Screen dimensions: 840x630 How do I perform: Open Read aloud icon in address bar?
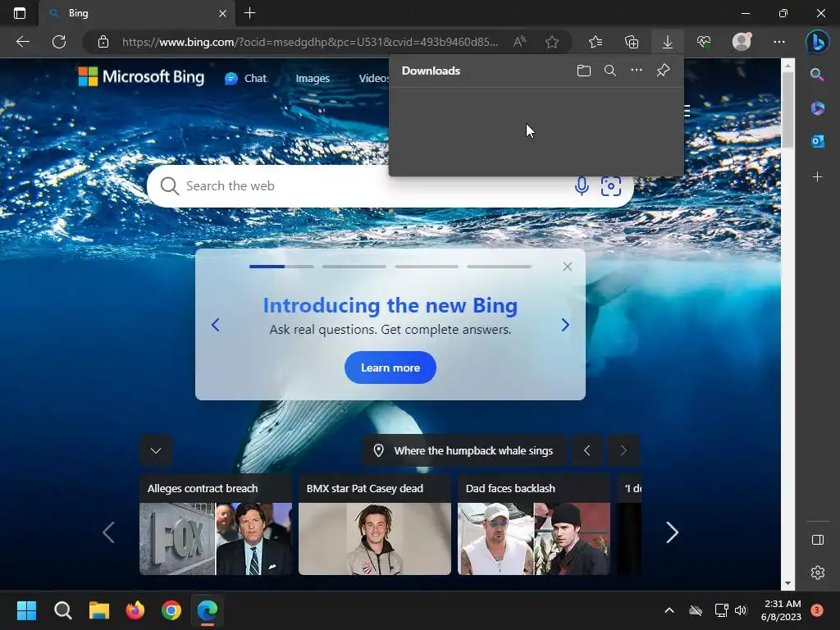pyautogui.click(x=519, y=42)
